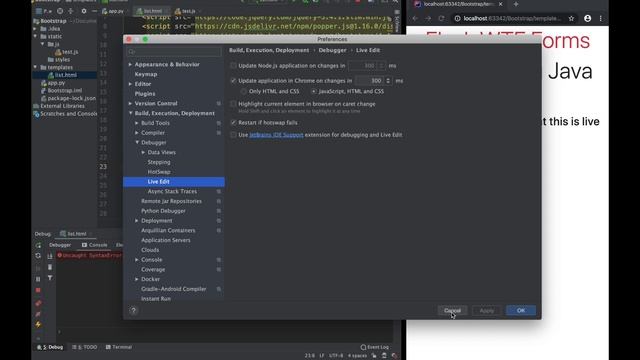
Task: Select Plugins in Preferences sidebar
Action: [144, 94]
